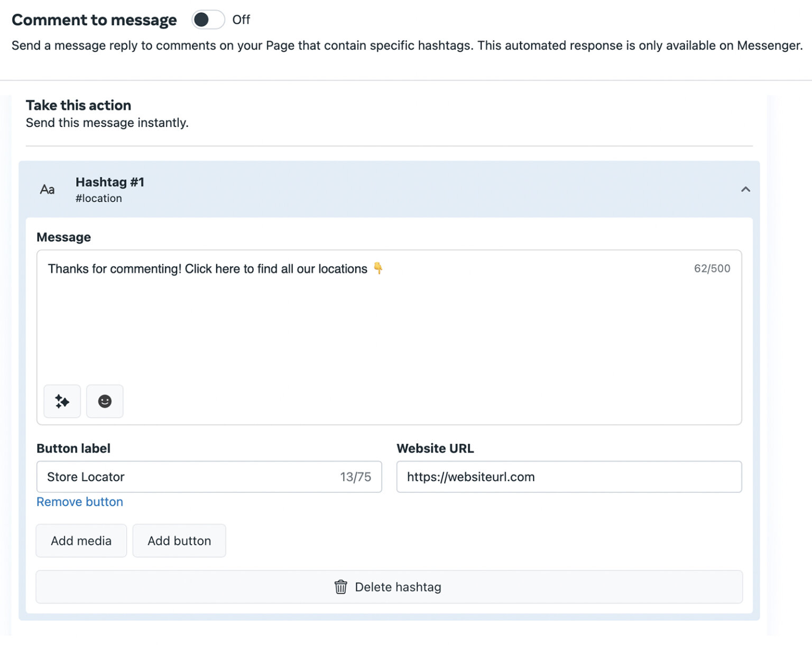Open AI text suggestions via the sparkle icon
812x645 pixels.
[x=62, y=401]
